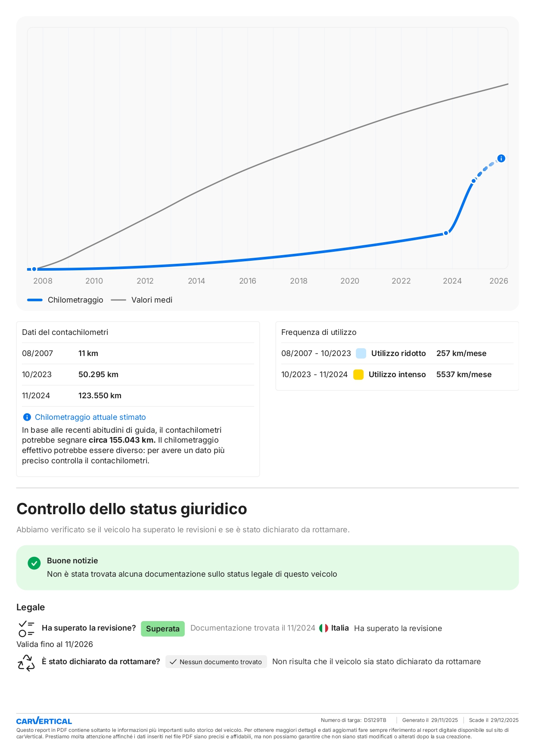Viewport: 535px width, 756px height.
Task: Click the recycling arrows icon beside rottamare question
Action: [26, 662]
